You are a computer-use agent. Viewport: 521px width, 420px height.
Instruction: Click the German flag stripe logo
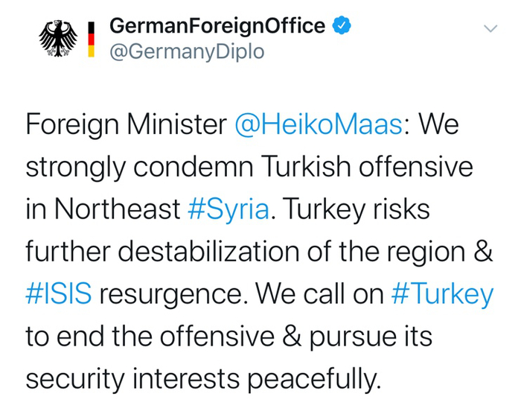point(92,39)
